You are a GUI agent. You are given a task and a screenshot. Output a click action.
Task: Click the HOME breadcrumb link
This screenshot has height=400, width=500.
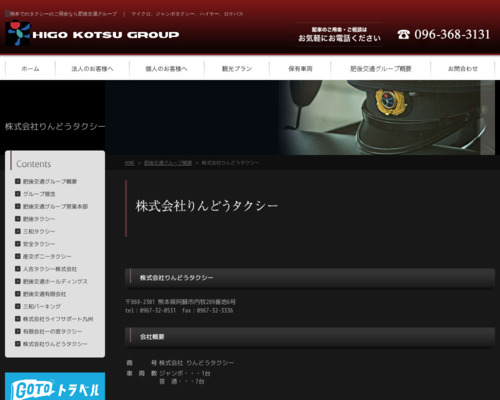[x=129, y=163]
